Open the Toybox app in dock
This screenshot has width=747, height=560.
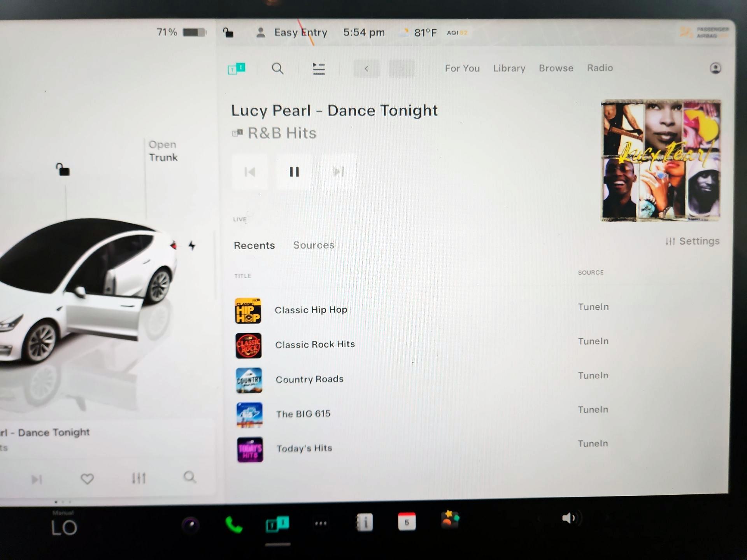(x=450, y=520)
